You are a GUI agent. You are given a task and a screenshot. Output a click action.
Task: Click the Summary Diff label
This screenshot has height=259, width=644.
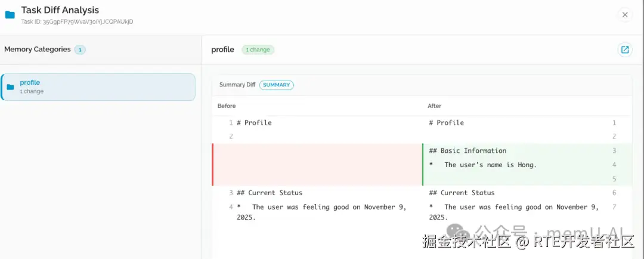pyautogui.click(x=237, y=85)
